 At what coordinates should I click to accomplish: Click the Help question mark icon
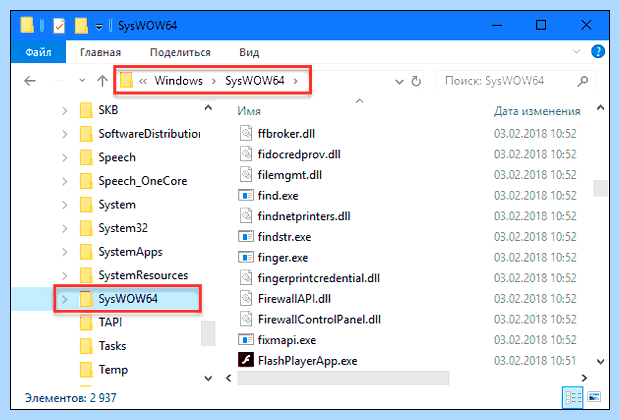[x=597, y=51]
